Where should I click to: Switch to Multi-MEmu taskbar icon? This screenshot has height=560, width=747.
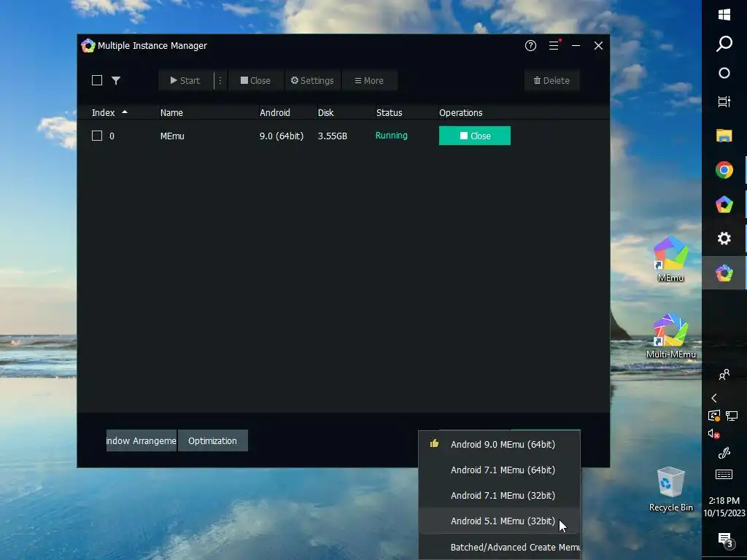click(x=724, y=273)
